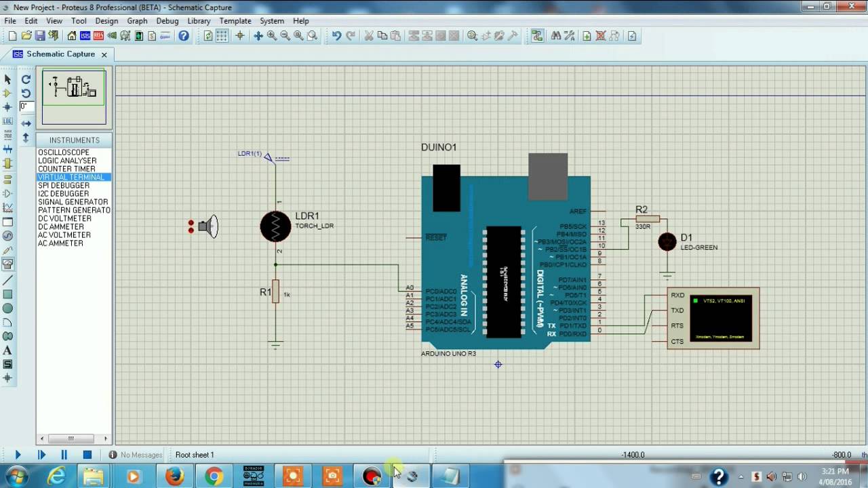The height and width of the screenshot is (488, 868).
Task: Toggle wire autorouter icon
Action: (537, 36)
